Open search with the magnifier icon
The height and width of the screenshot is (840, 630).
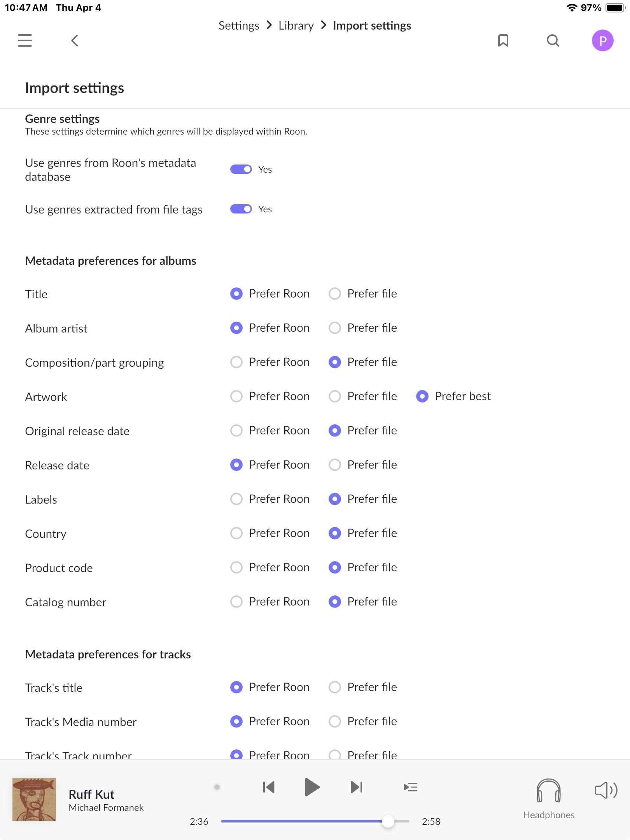tap(553, 40)
